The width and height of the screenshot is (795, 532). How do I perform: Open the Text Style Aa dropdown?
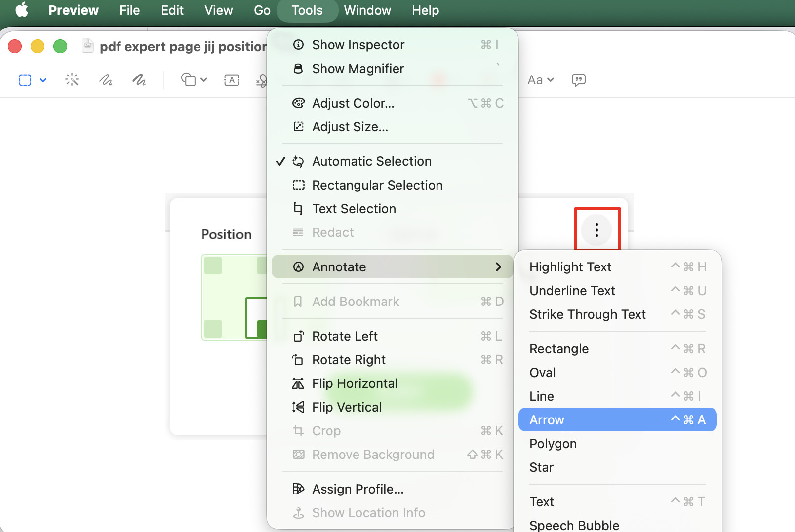point(541,80)
